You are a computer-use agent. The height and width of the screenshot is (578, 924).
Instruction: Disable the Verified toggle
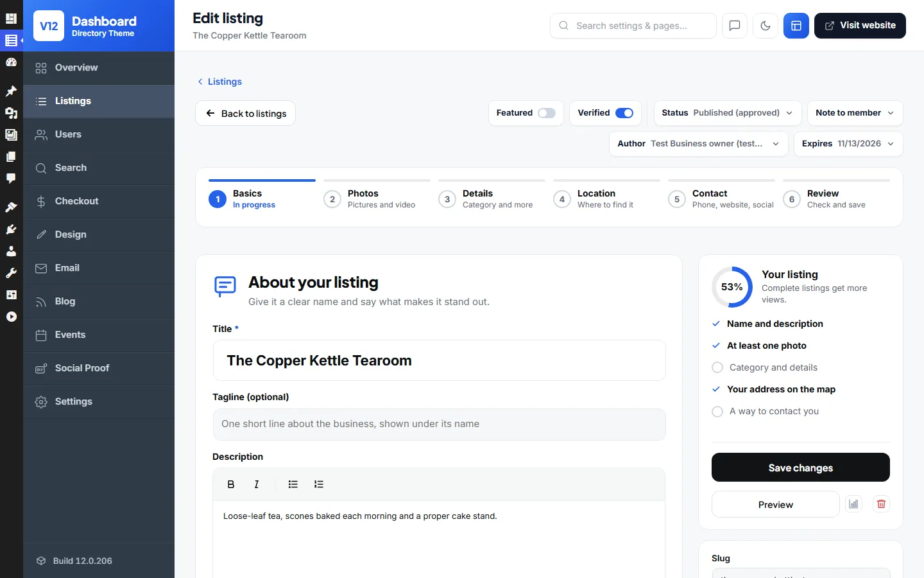click(x=624, y=113)
